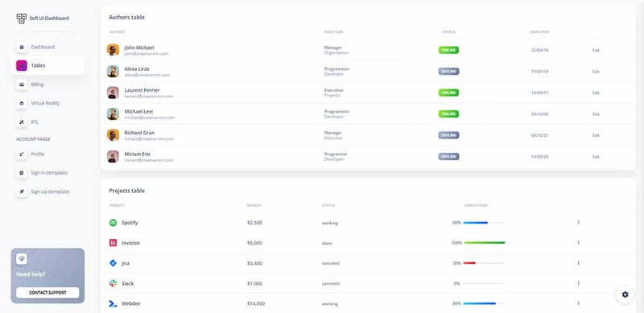Click the Authors table heading
This screenshot has height=313, width=644.
[126, 17]
